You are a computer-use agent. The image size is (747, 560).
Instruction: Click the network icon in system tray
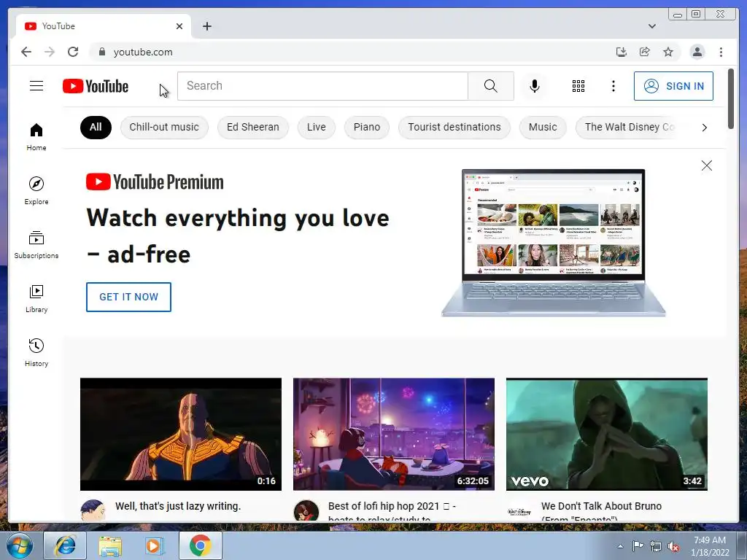point(656,547)
